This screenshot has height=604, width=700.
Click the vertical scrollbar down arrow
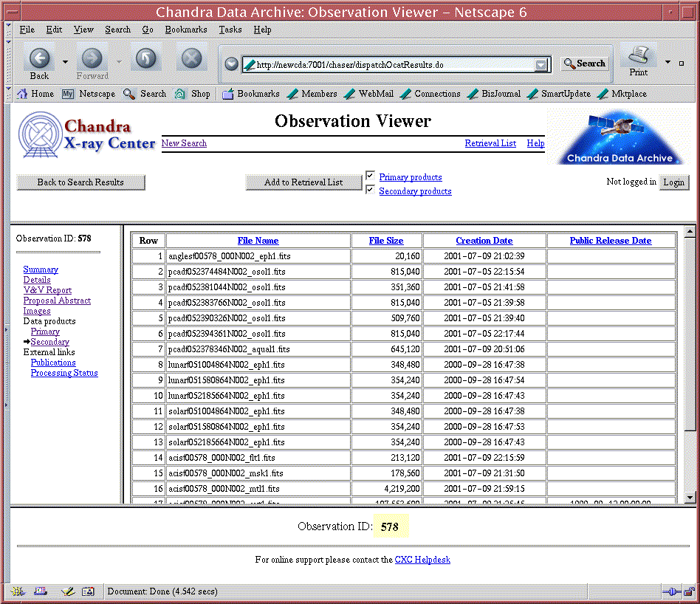pos(690,498)
